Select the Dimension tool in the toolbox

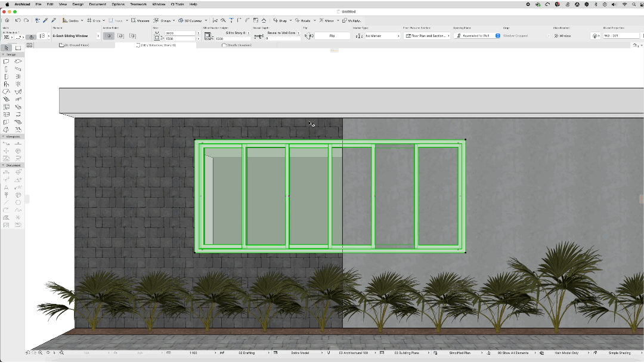tap(6, 173)
